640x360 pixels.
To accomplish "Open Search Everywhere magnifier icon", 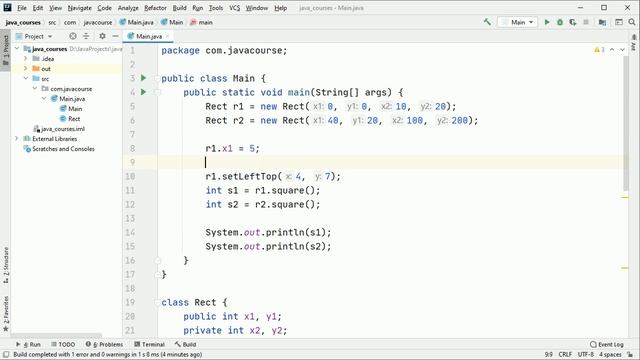I will tap(632, 22).
